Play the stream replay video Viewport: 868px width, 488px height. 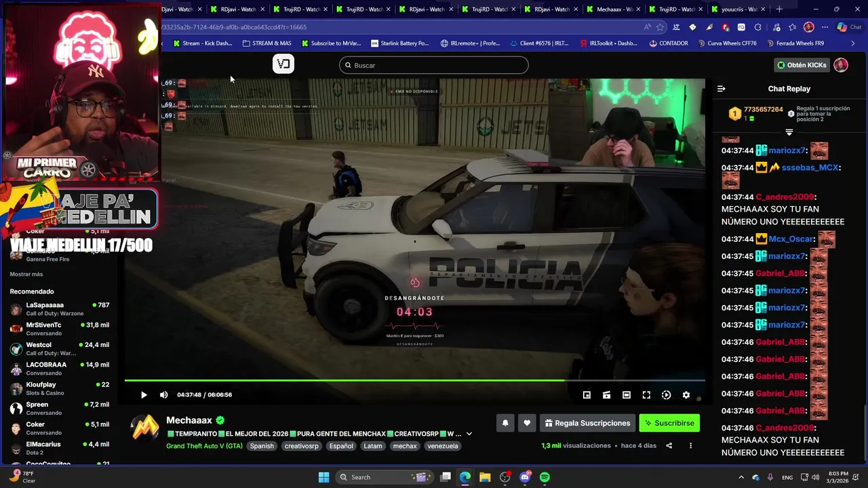point(144,394)
